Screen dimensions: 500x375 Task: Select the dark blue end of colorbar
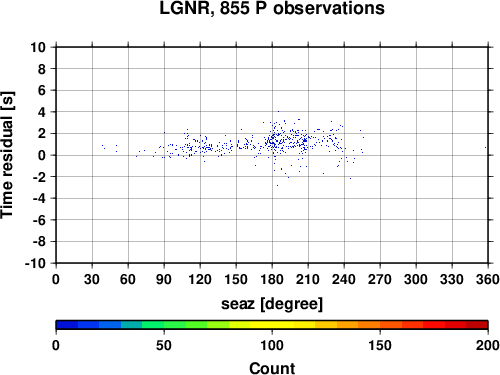(67, 325)
